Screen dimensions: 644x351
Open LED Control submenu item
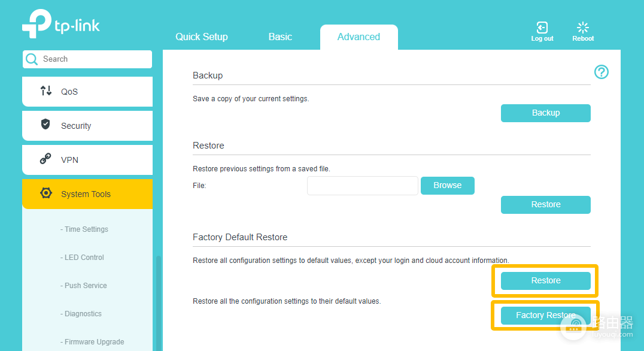click(82, 258)
